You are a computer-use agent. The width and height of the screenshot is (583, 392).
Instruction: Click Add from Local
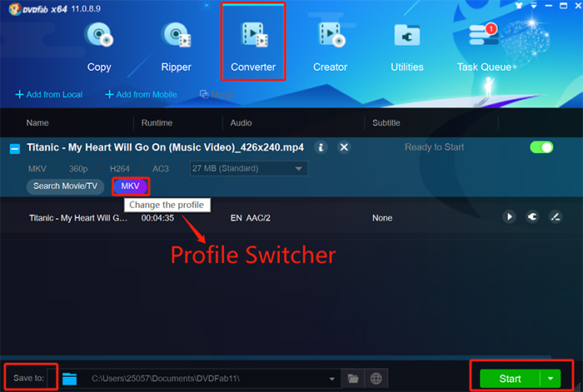49,94
